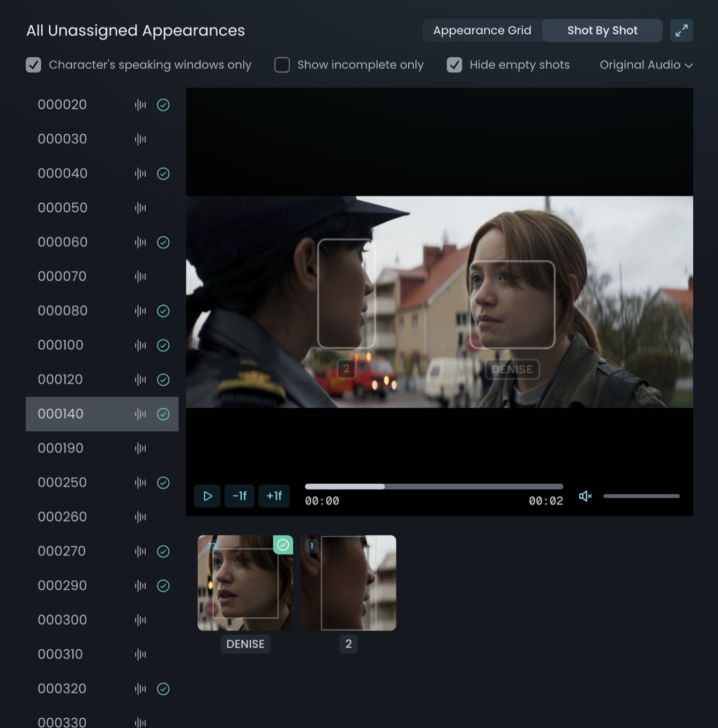Screen dimensions: 718x728
Task: Step forward one frame with +1f
Action: (x=274, y=496)
